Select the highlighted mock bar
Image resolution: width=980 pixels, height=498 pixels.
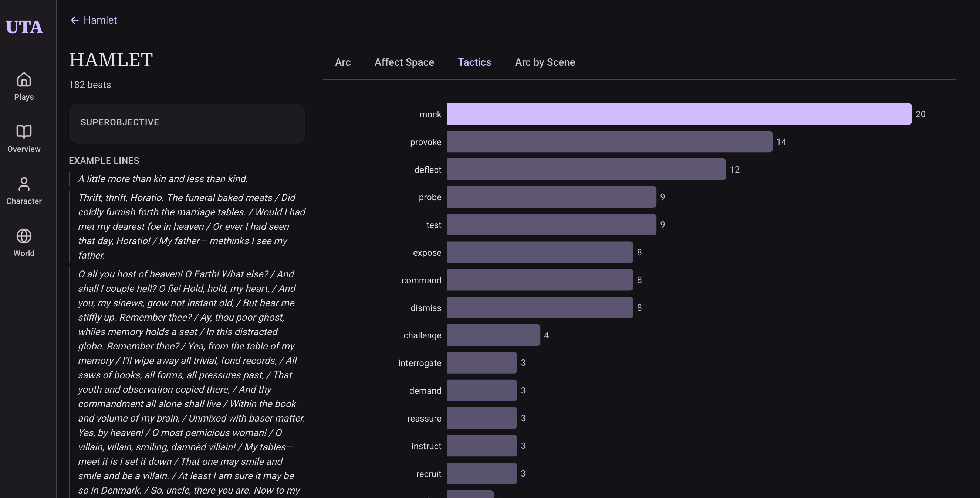(x=679, y=114)
